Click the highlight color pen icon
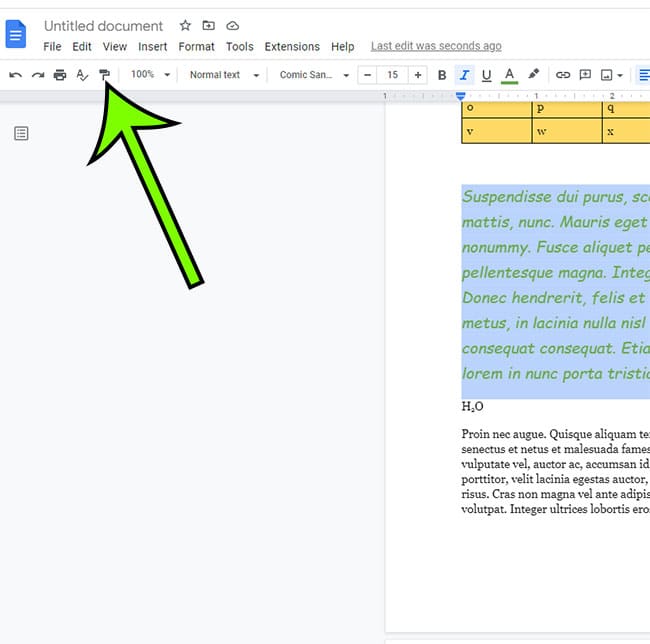The width and height of the screenshot is (650, 644). click(533, 75)
